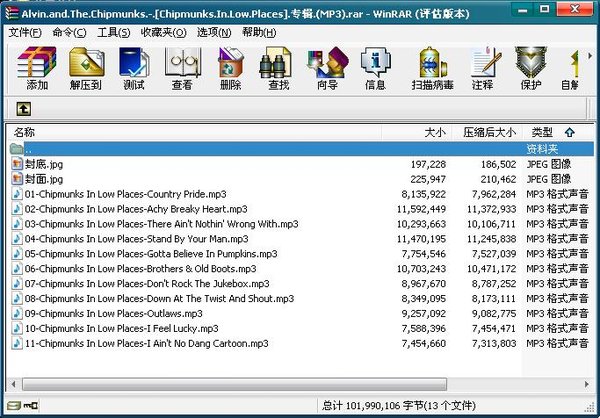
Task: Click the audio icon of 05 Gotta Believe In Pumpkins
Action: (x=17, y=253)
